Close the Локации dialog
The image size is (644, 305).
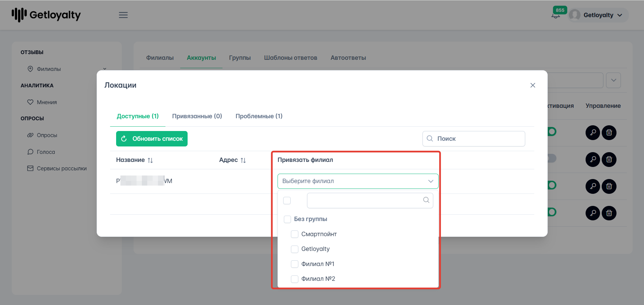coord(533,85)
